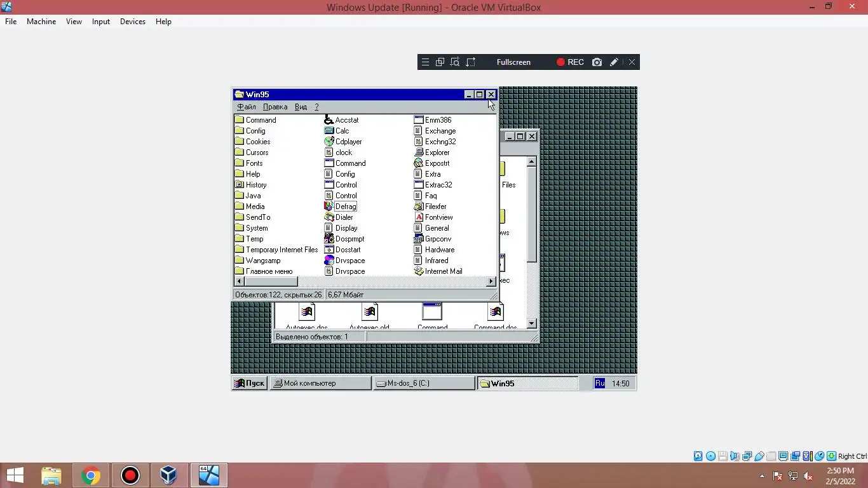Click the Пуск start button
This screenshot has height=488, width=868.
249,383
